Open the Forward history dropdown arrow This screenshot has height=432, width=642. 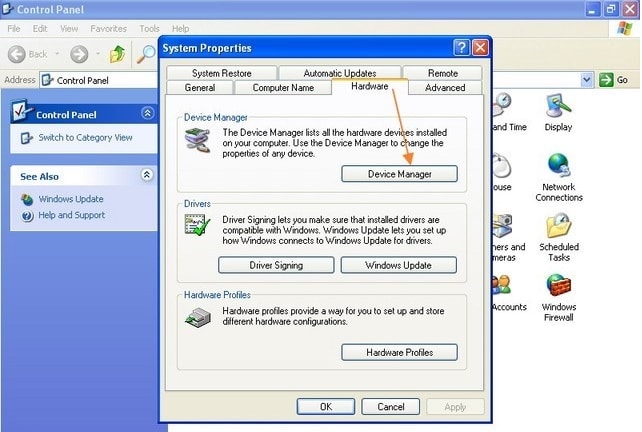coord(97,54)
